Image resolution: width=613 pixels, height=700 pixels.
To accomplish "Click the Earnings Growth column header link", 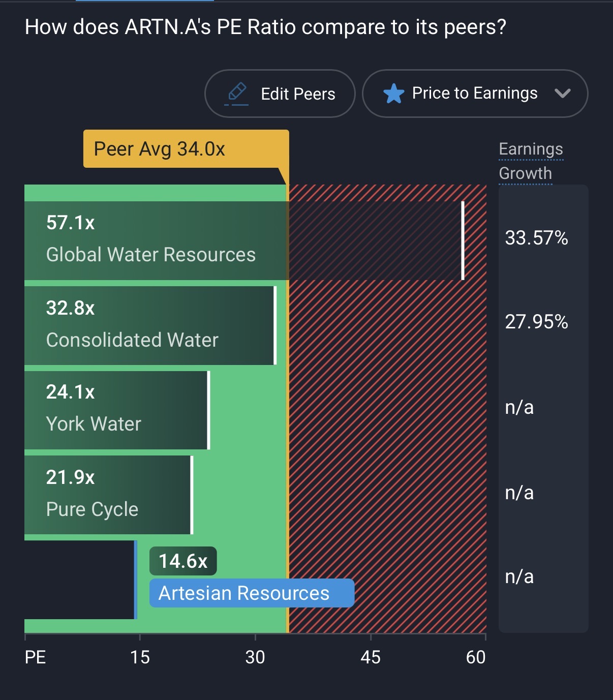I will (x=531, y=161).
